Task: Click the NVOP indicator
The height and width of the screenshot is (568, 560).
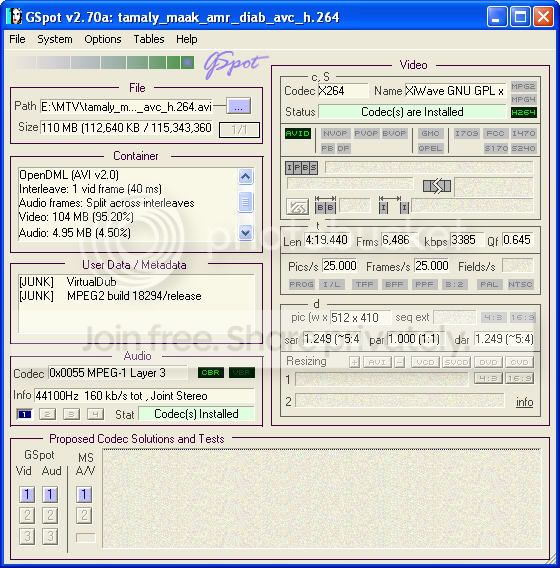Action: click(x=335, y=133)
